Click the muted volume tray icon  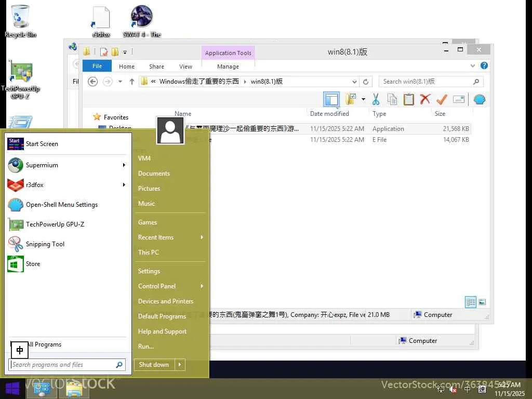point(453,389)
